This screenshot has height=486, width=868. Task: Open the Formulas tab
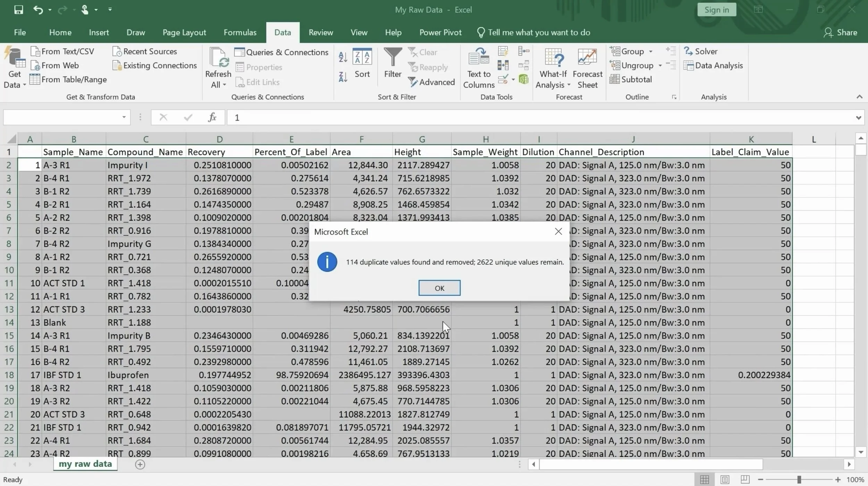(240, 33)
